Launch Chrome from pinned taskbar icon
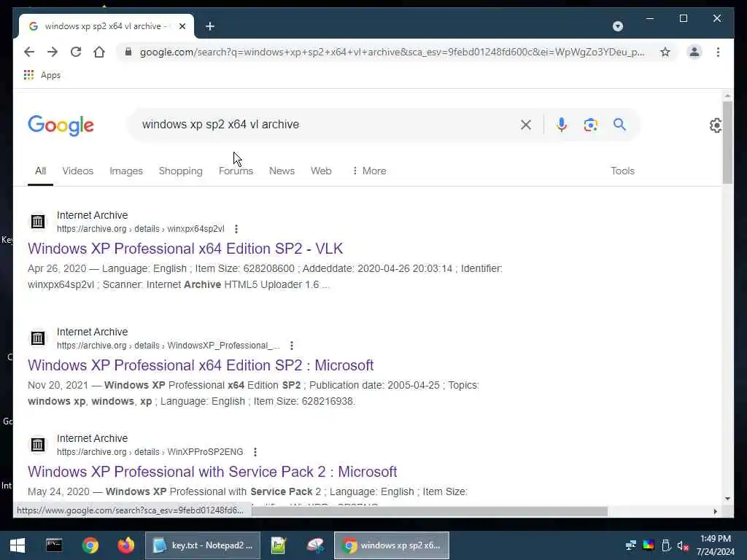 point(90,545)
